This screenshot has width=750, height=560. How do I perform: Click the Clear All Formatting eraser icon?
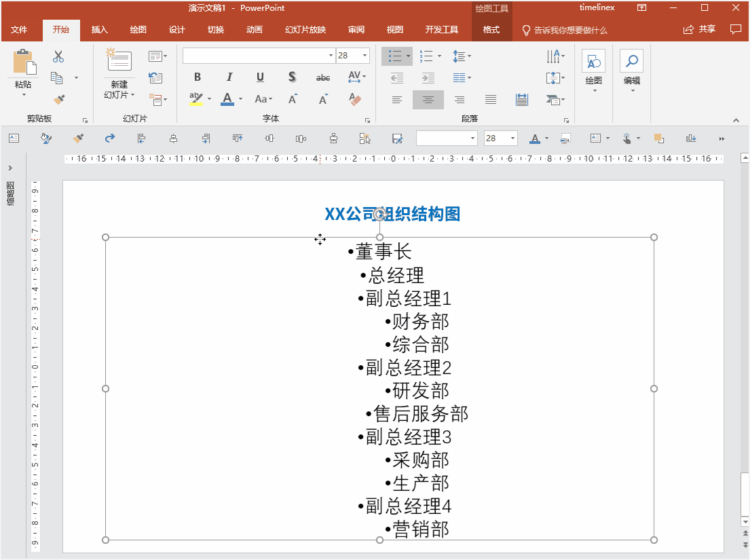tap(355, 100)
